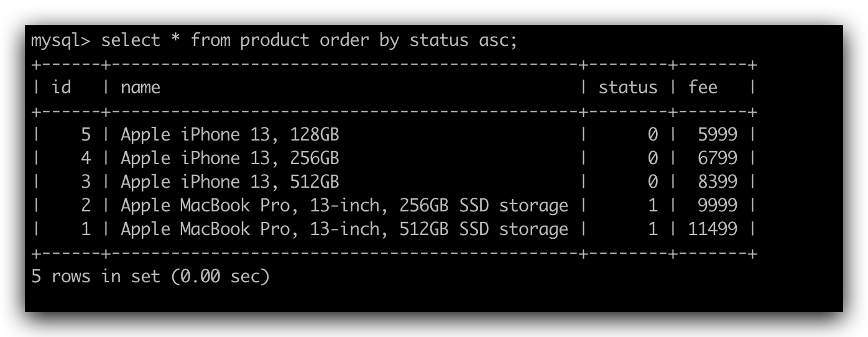Image resolution: width=868 pixels, height=337 pixels.
Task: Click the 'name' column header
Action: 141,88
